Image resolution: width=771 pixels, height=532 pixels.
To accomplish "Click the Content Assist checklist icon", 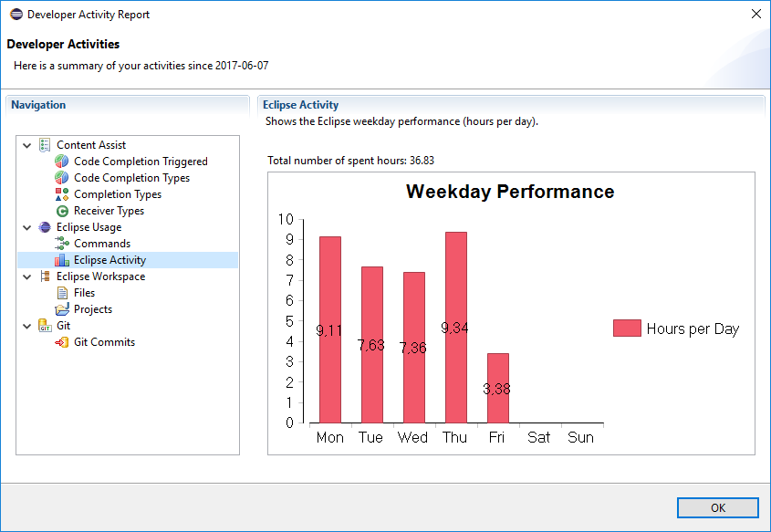I will tap(45, 145).
